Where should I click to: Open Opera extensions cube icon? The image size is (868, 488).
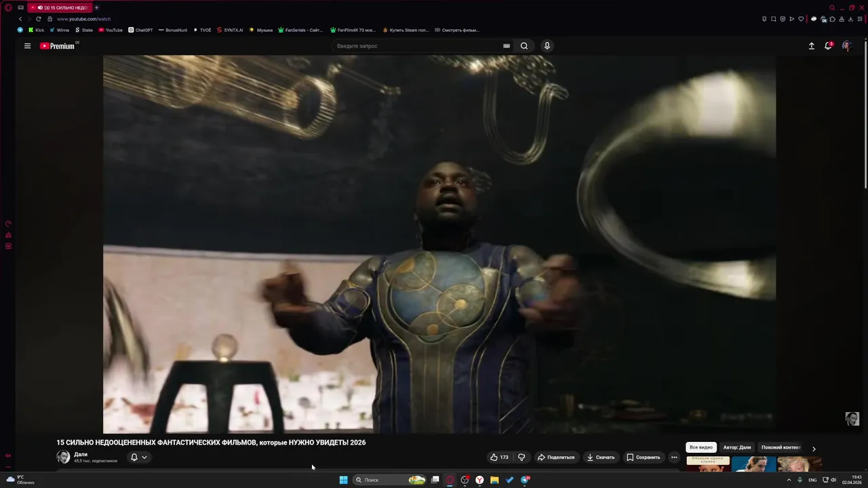click(832, 19)
